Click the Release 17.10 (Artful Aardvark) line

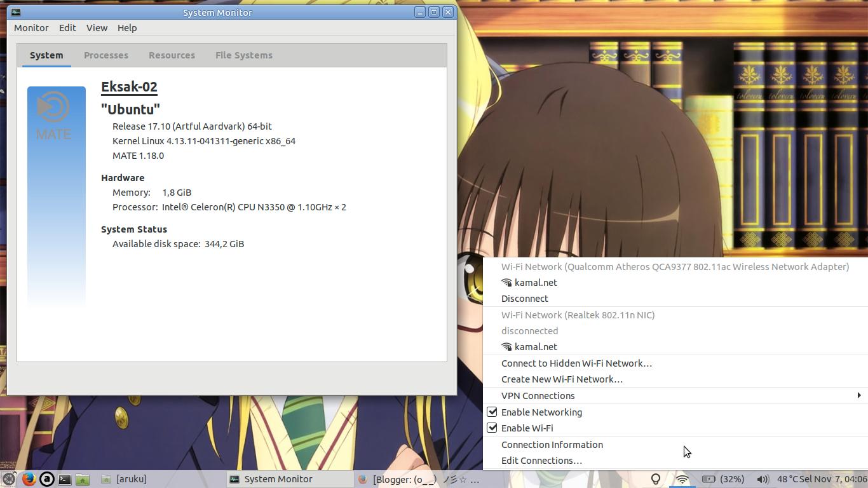[192, 126]
